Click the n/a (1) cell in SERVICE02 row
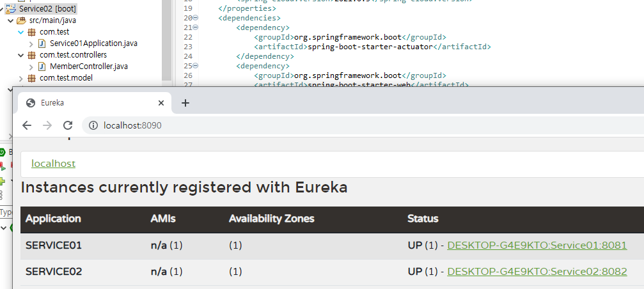644x289 pixels. (x=166, y=271)
